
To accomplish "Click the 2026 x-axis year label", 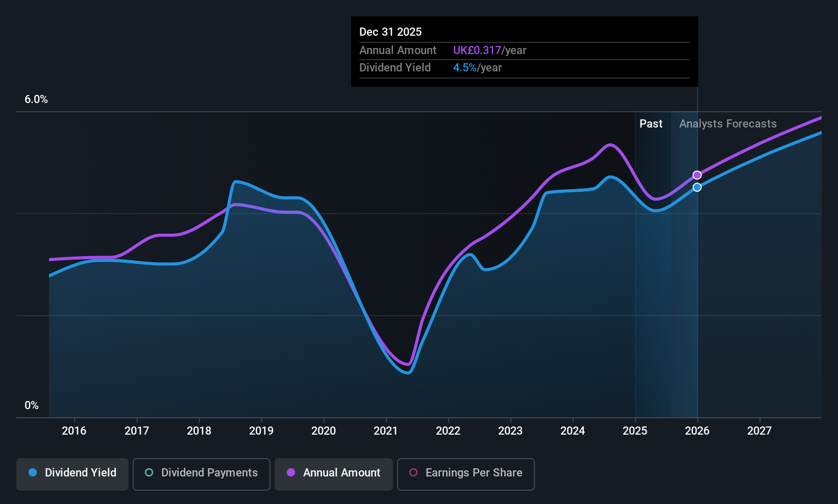I will tap(697, 431).
